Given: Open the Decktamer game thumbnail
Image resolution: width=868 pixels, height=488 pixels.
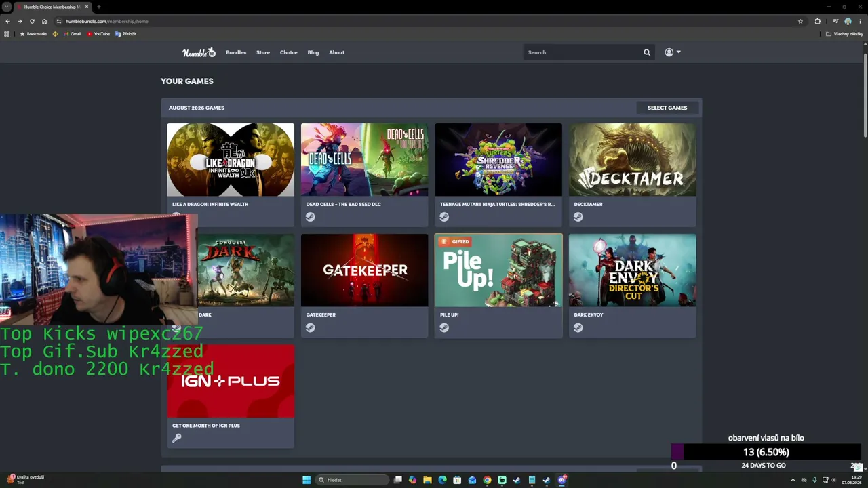Looking at the screenshot, I should coord(632,160).
